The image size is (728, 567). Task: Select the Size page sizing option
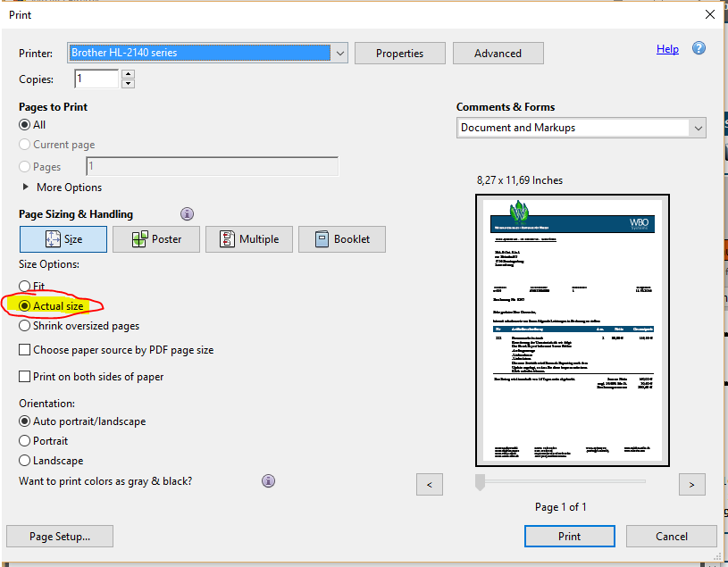[63, 239]
